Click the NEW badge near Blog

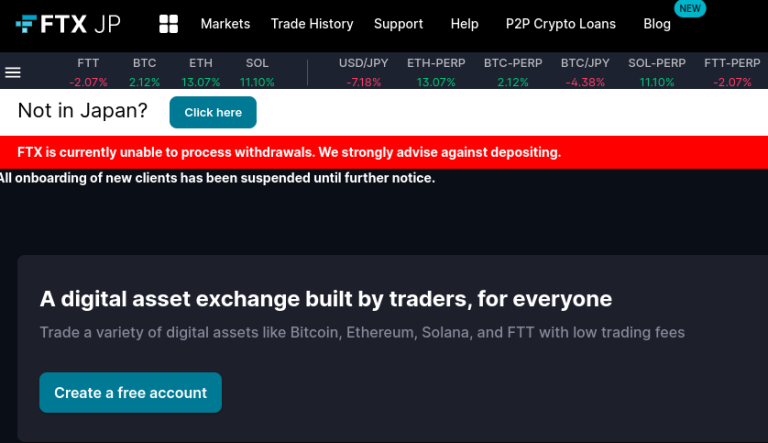click(x=716, y=8)
